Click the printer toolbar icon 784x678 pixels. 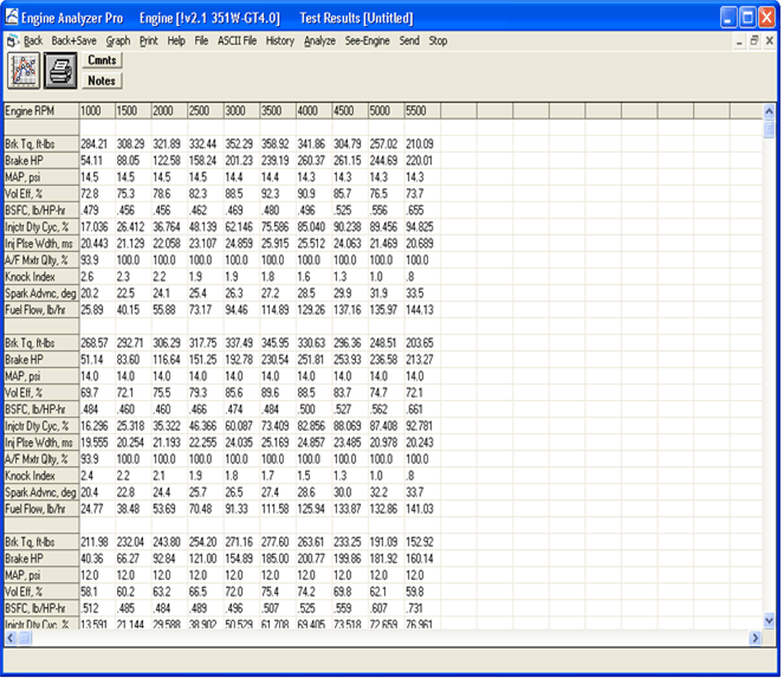tap(60, 70)
